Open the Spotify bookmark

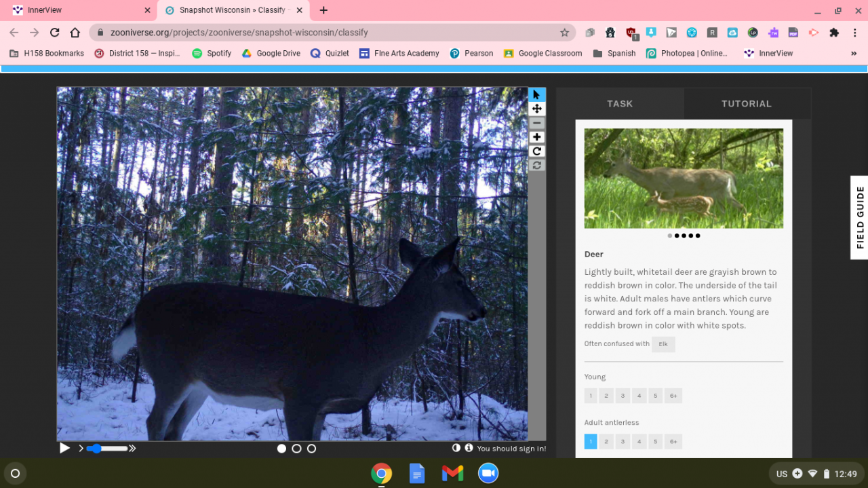212,53
